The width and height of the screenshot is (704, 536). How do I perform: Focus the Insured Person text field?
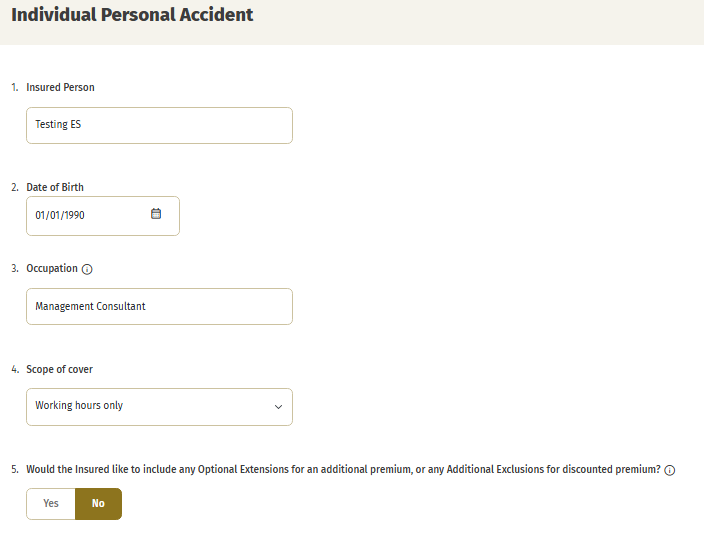[159, 125]
